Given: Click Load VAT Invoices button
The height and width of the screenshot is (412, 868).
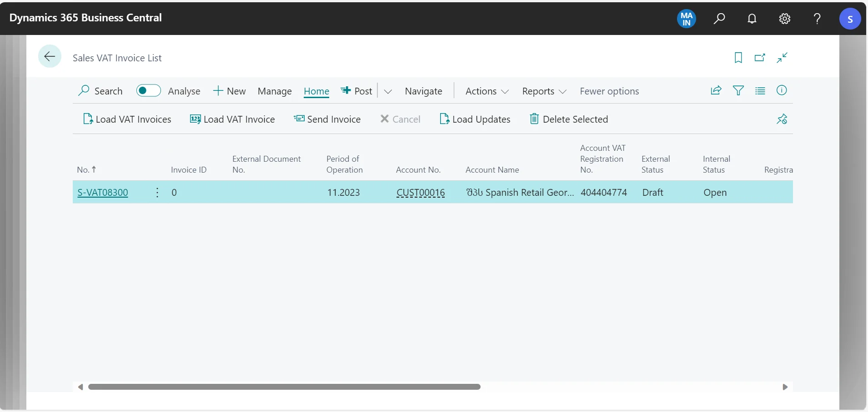Looking at the screenshot, I should point(127,119).
